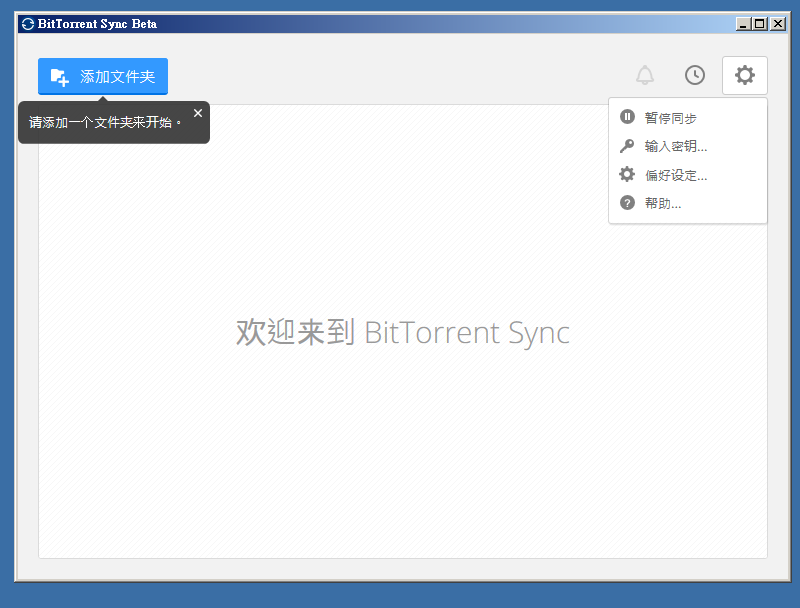Maximize the BitTorrent Sync Beta window
800x608 pixels.
[x=760, y=24]
